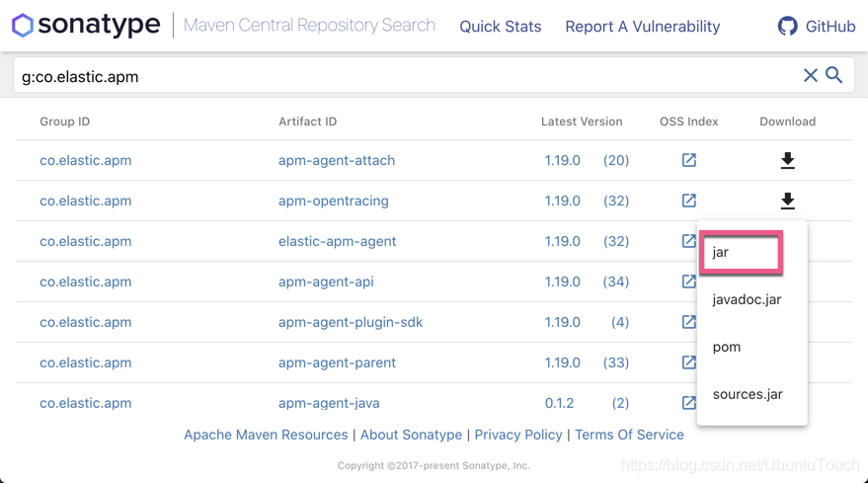Click the Sonatype logo
The width and height of the screenshot is (868, 483).
pos(86,25)
